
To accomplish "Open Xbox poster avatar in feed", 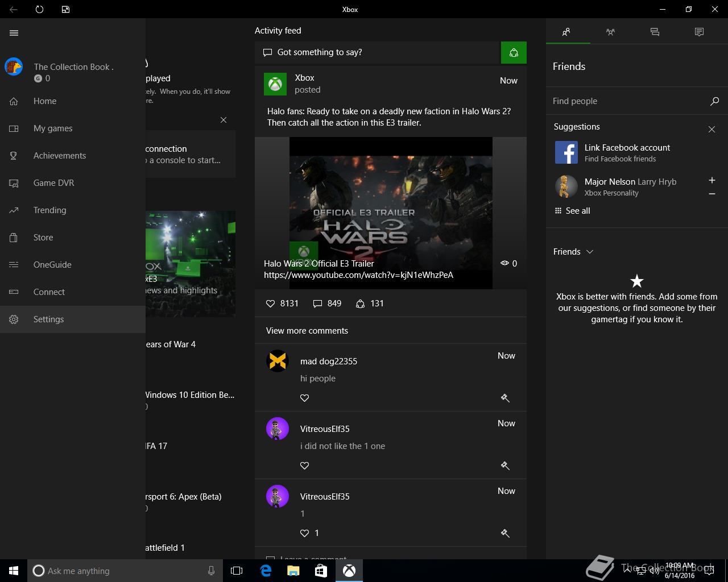I will pos(275,84).
